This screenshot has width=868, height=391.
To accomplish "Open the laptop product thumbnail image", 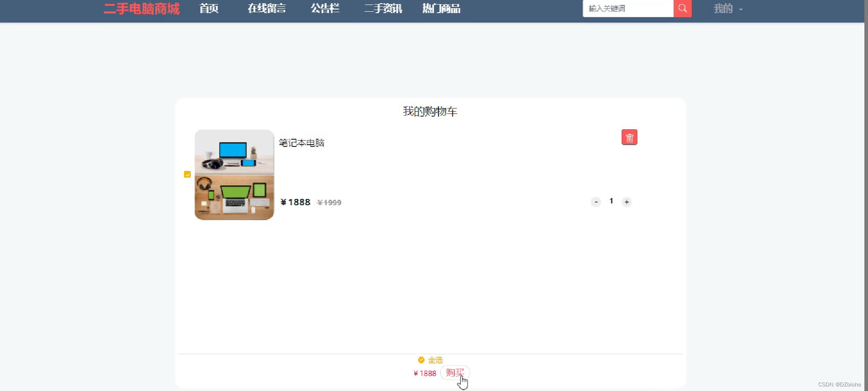I will 234,175.
